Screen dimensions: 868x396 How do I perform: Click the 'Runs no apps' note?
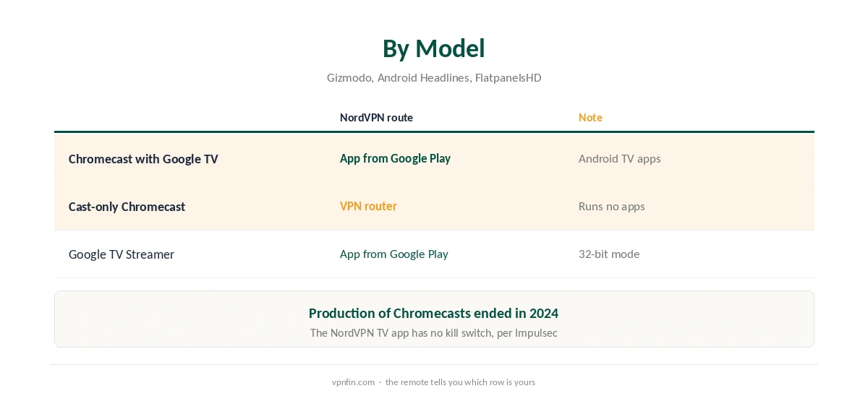pyautogui.click(x=611, y=207)
